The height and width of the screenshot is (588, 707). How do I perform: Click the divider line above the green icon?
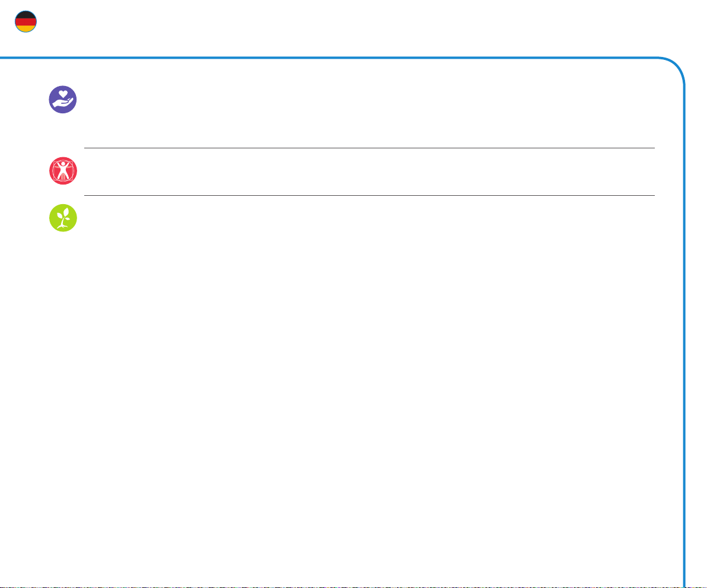(370, 195)
